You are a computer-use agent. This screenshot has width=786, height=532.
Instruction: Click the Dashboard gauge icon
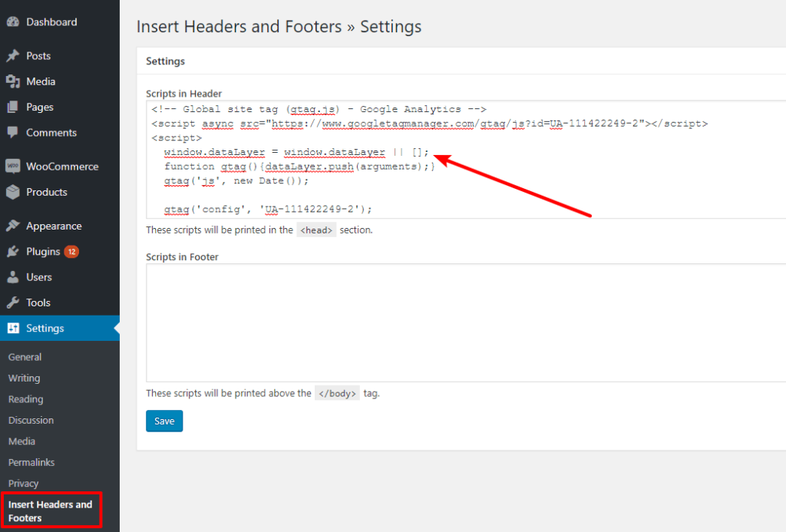13,22
